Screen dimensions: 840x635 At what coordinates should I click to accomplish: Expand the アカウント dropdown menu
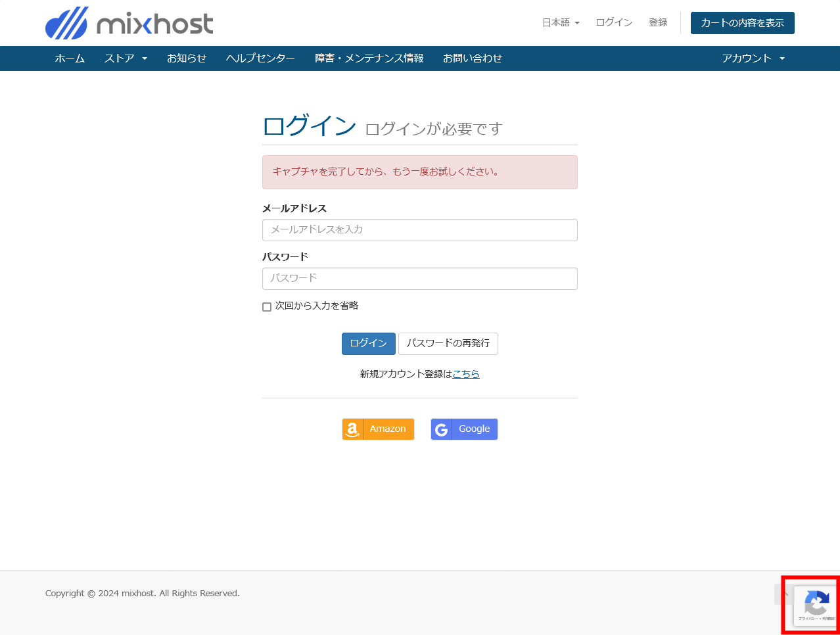click(753, 59)
